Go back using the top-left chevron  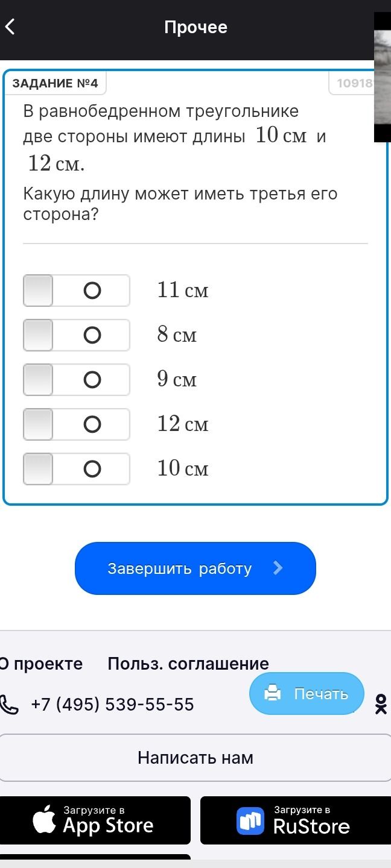[10, 27]
